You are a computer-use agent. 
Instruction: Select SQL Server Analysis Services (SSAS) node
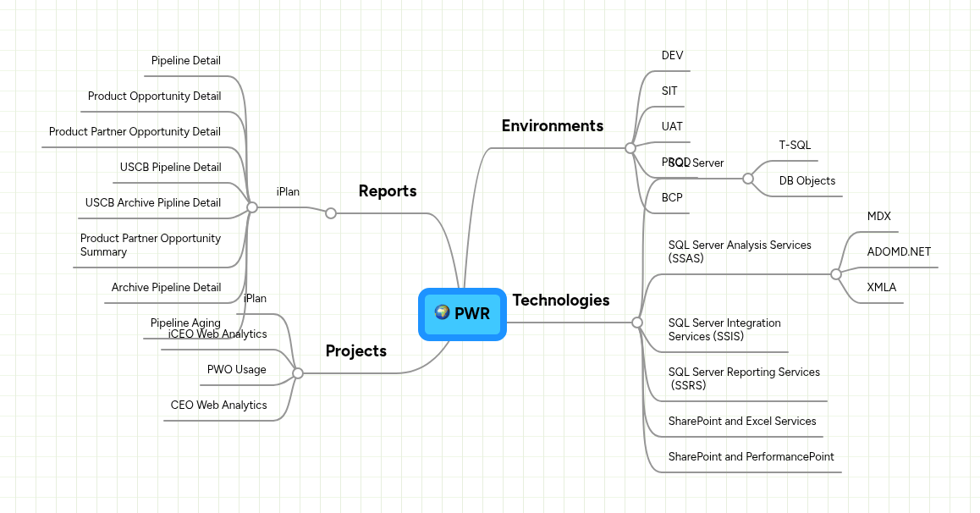740,251
